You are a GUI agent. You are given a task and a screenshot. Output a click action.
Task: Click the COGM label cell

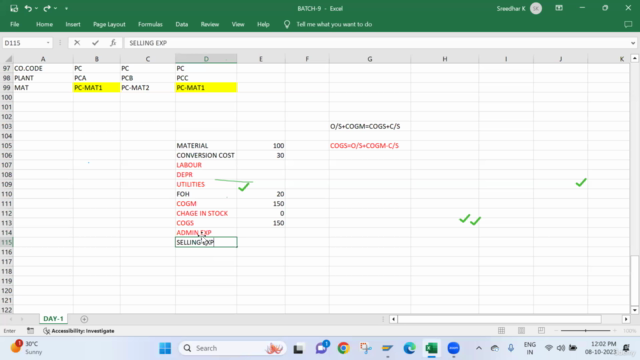coord(206,204)
